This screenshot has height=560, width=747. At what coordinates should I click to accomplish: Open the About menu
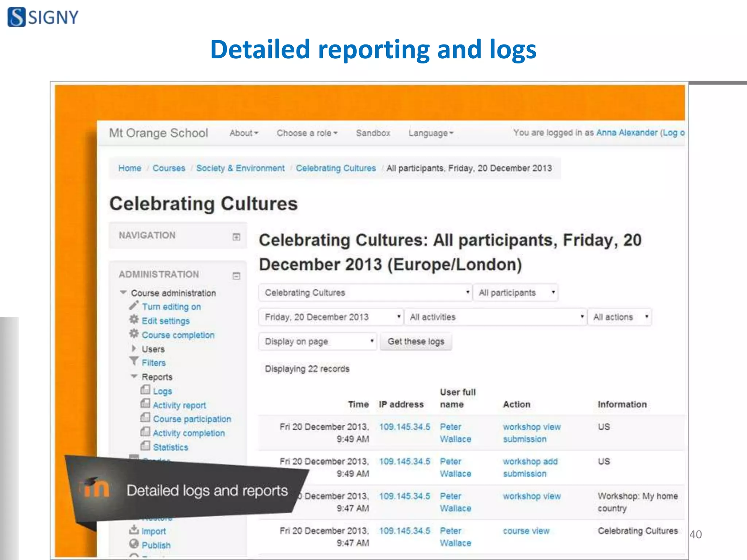click(x=244, y=133)
